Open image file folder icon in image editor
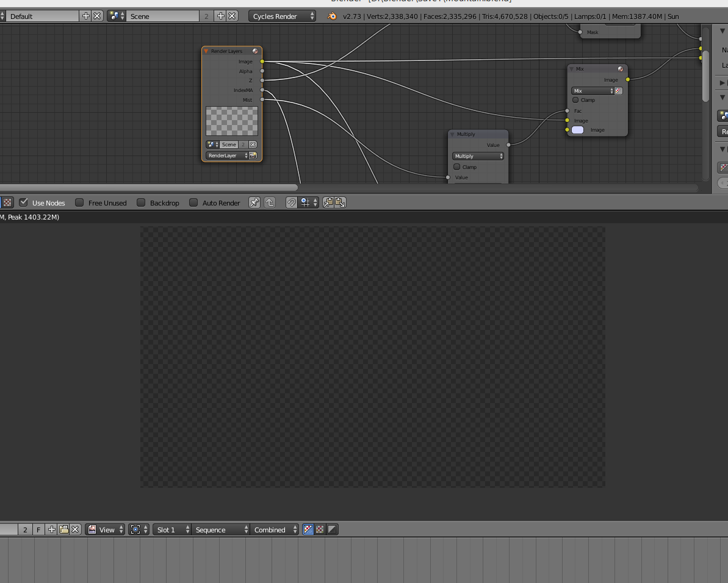728x583 pixels. pyautogui.click(x=63, y=530)
